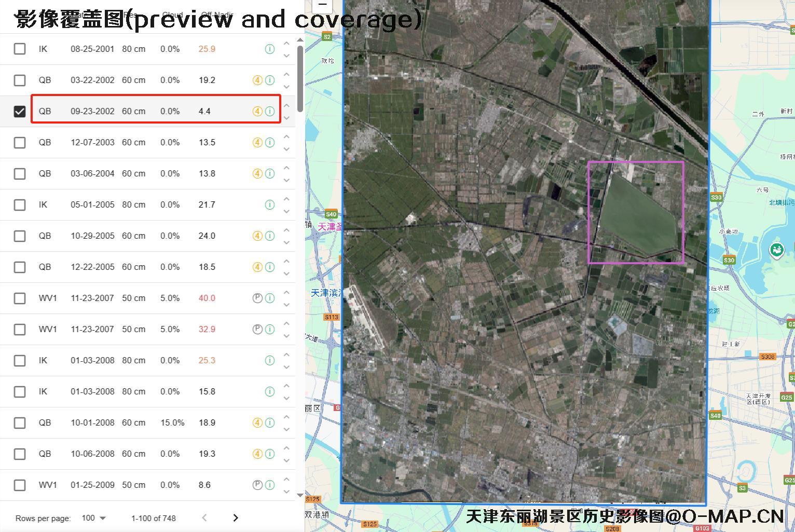Image resolution: width=795 pixels, height=532 pixels.
Task: Click P icon on WV1 row with 40.0 off-nadir
Action: coord(257,298)
